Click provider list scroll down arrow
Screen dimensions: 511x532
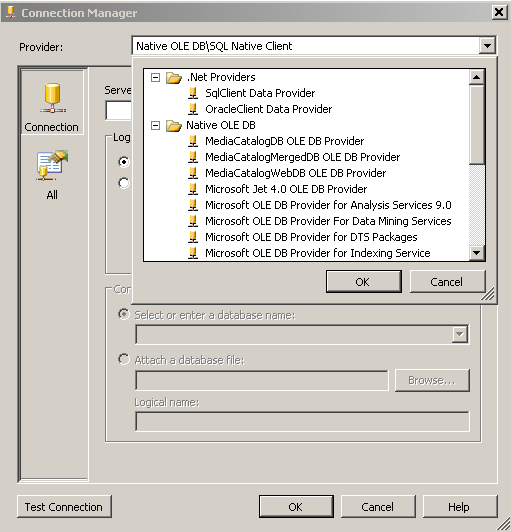click(477, 253)
